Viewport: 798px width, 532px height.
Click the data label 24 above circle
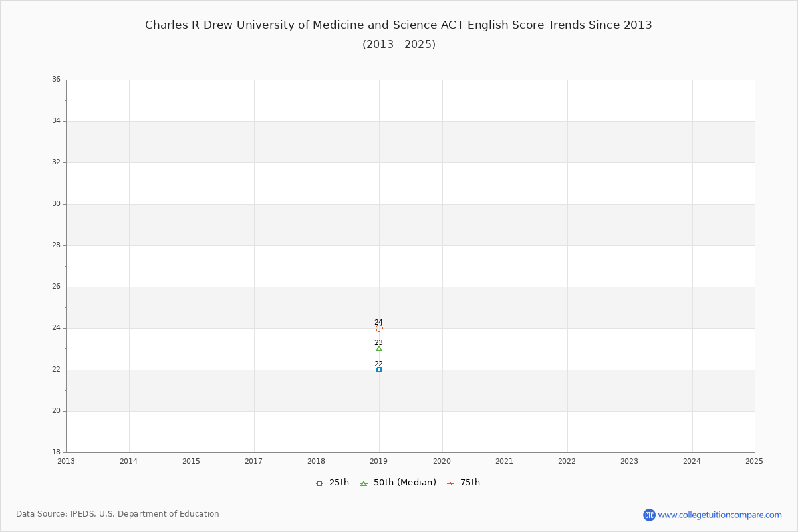click(x=378, y=322)
